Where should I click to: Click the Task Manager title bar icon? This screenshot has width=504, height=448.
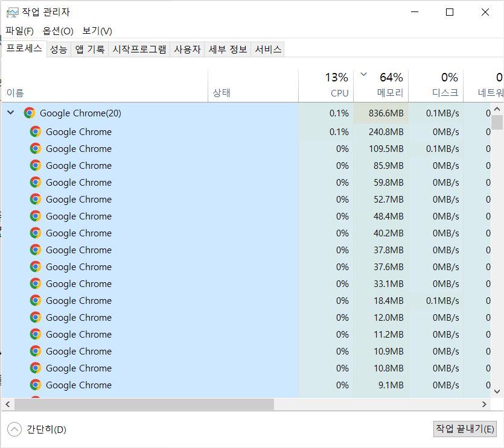click(x=13, y=13)
